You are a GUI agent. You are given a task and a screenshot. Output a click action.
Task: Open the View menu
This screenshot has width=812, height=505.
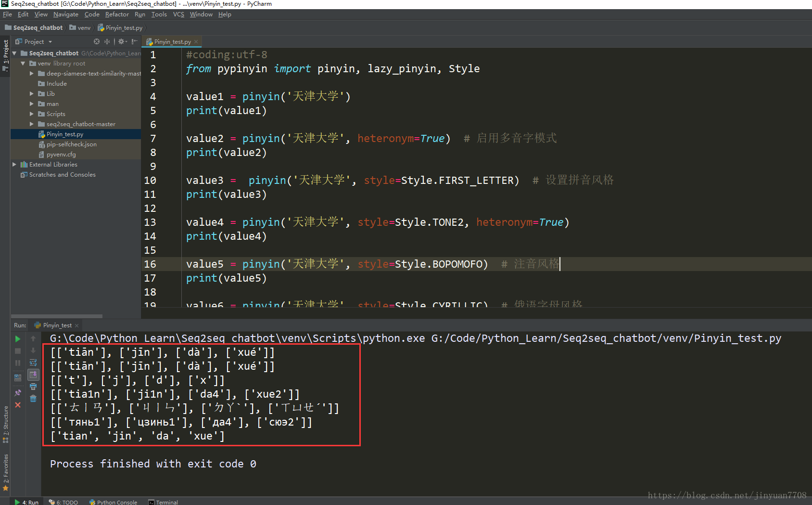(x=41, y=14)
